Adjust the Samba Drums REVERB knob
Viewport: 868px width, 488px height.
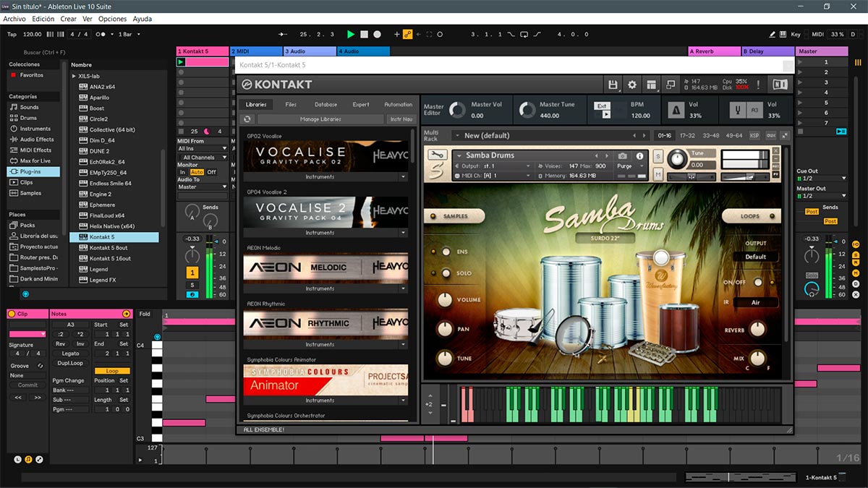757,330
